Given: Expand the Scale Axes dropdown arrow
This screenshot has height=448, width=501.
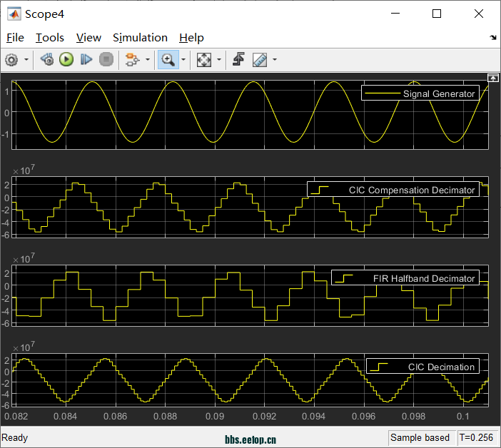Looking at the screenshot, I should pos(219,59).
